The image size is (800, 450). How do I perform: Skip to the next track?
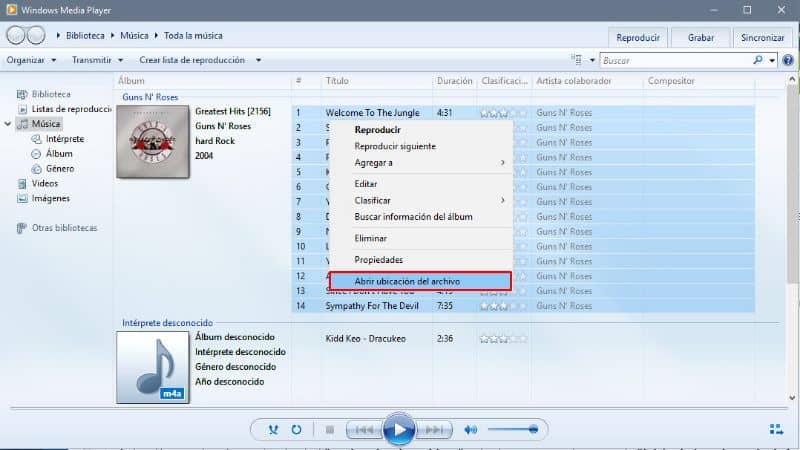click(434, 430)
